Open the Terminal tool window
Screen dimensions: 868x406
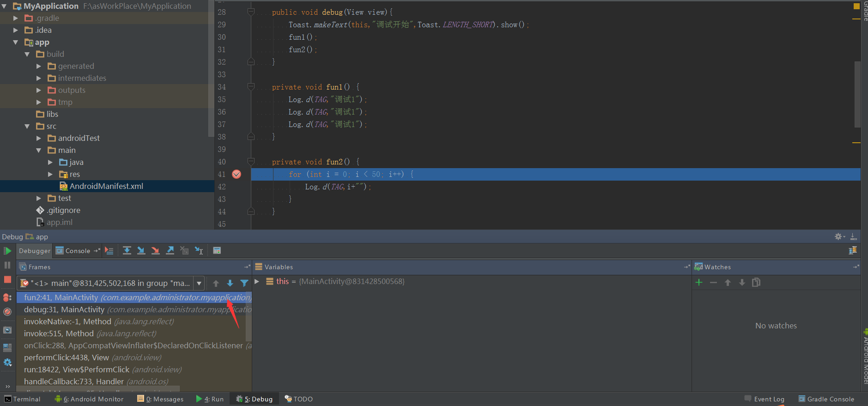[23, 399]
